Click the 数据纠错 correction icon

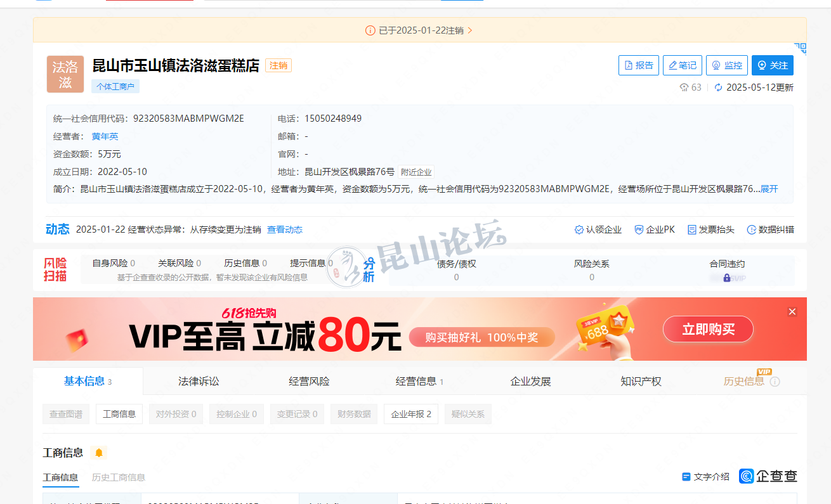[752, 229]
